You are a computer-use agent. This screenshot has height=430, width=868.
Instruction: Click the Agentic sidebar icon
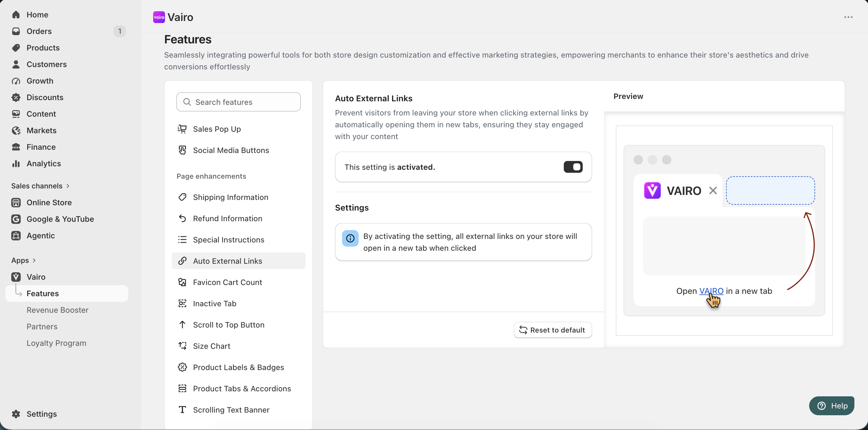pos(16,235)
